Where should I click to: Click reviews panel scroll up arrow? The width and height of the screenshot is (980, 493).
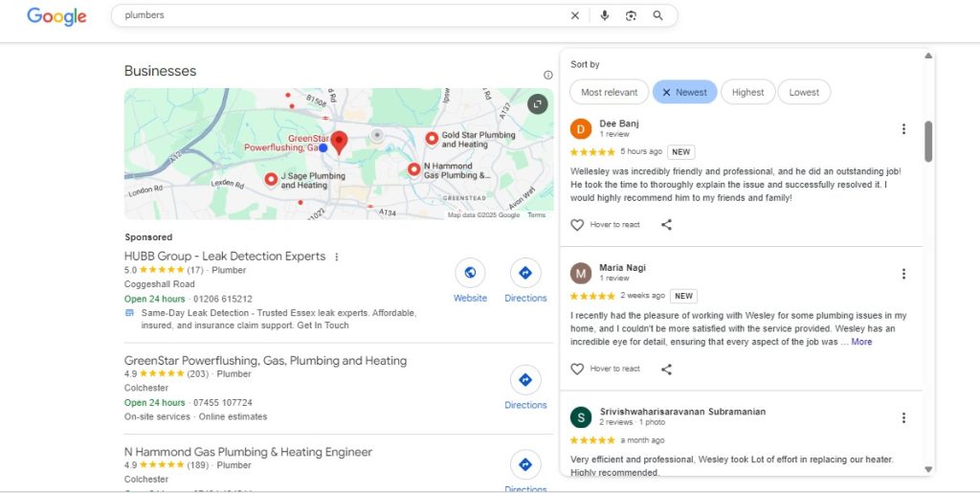pos(928,56)
